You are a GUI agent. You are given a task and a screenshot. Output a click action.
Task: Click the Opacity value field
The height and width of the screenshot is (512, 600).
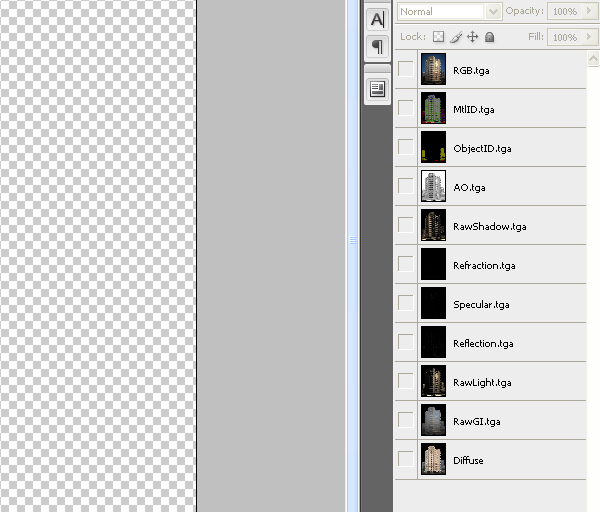564,12
